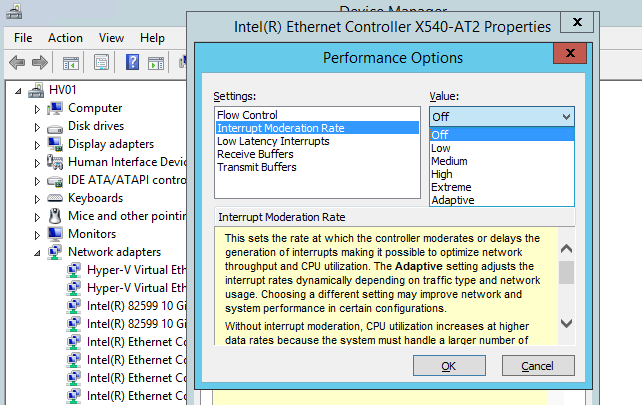Viewport: 642px width, 405px height.
Task: Select the Display adapters category icon
Action: click(x=54, y=144)
